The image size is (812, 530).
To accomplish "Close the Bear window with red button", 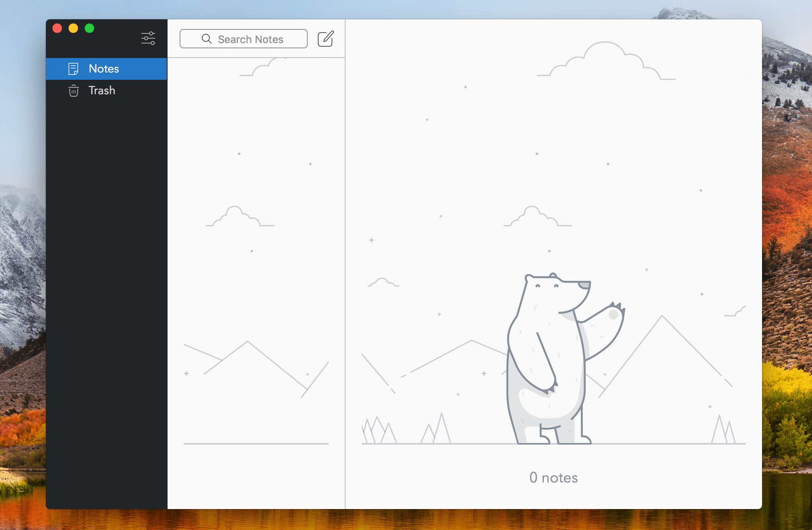I will click(x=57, y=28).
